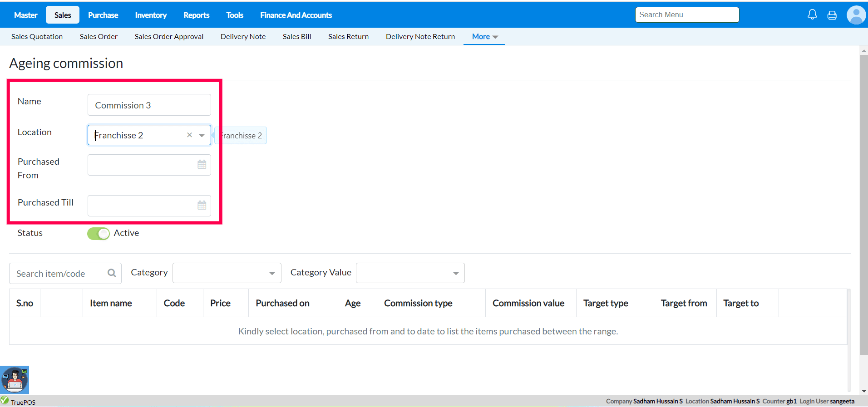Open Sales Order Approval page
The image size is (868, 407).
[169, 36]
